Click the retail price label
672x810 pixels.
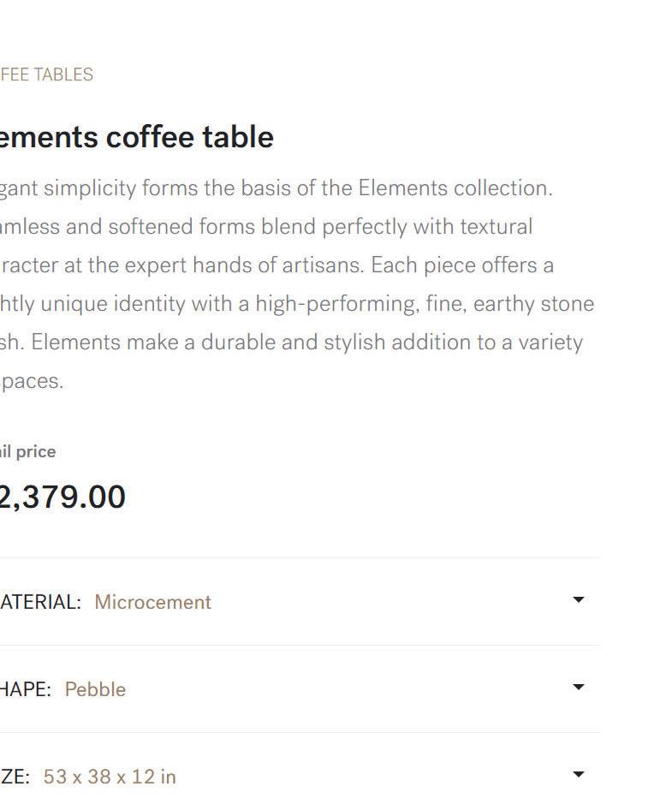pyautogui.click(x=27, y=451)
